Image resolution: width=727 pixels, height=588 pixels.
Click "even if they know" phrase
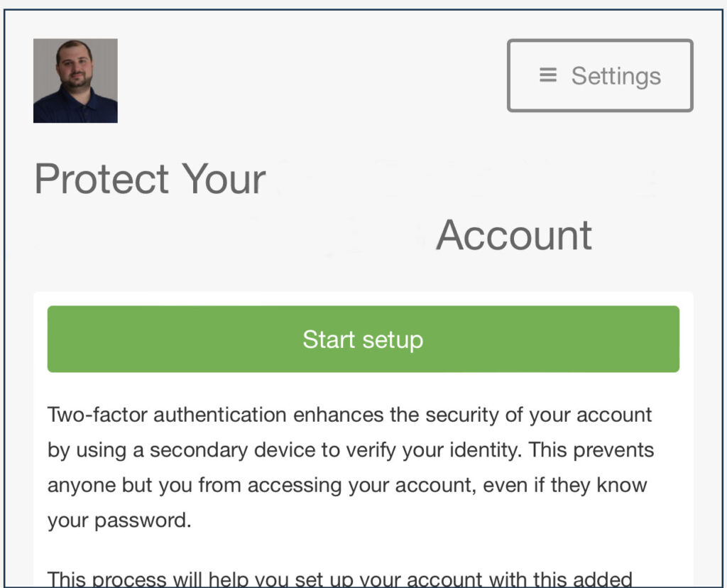coord(564,485)
